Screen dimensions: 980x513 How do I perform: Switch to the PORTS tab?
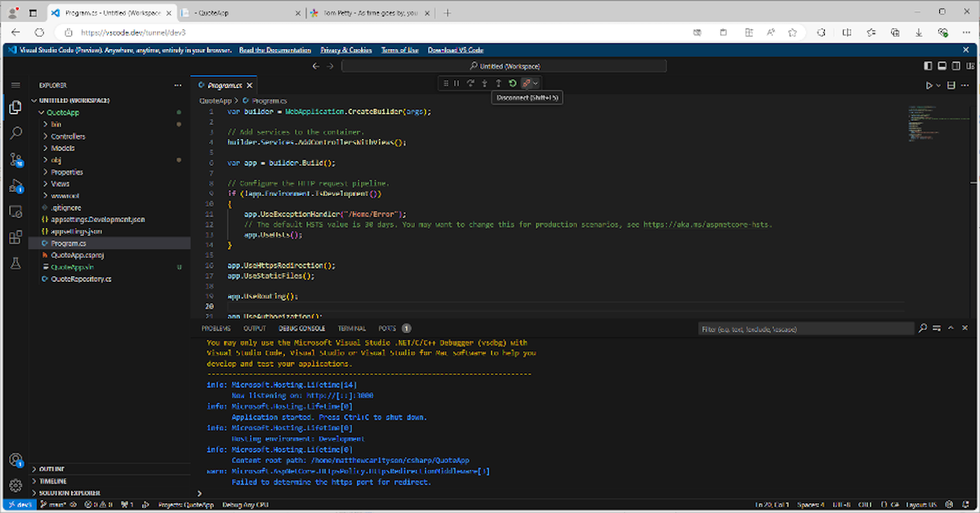(386, 328)
